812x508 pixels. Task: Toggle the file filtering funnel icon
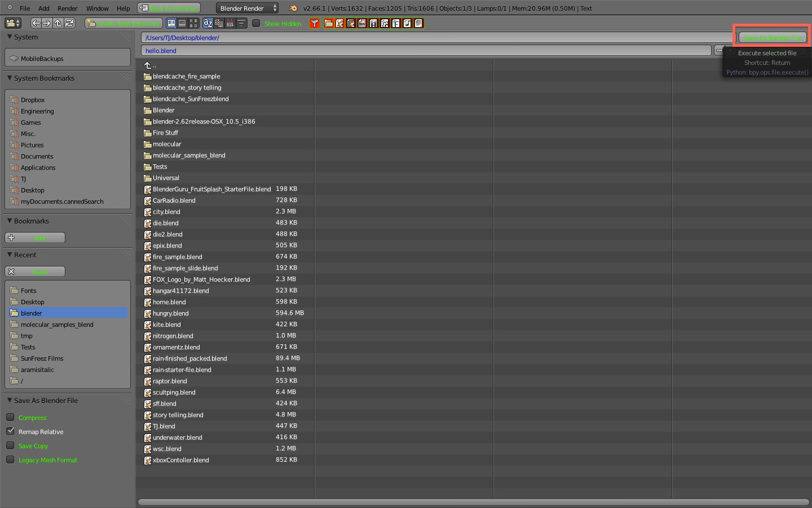click(315, 23)
